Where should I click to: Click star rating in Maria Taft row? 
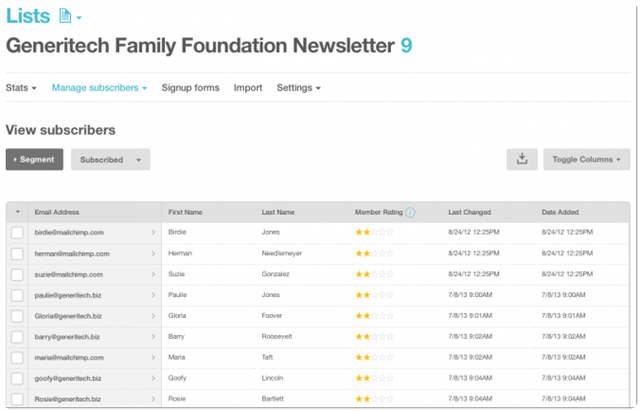(374, 358)
